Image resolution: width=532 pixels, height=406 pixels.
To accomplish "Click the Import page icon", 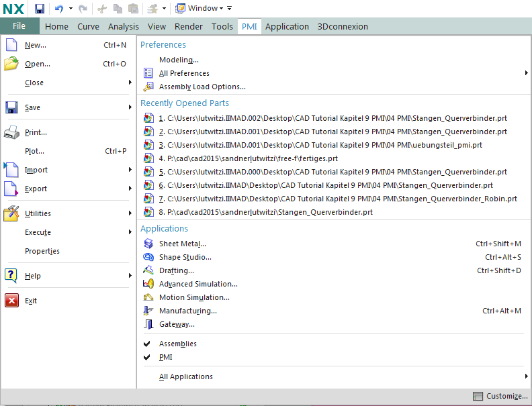I will pyautogui.click(x=11, y=170).
